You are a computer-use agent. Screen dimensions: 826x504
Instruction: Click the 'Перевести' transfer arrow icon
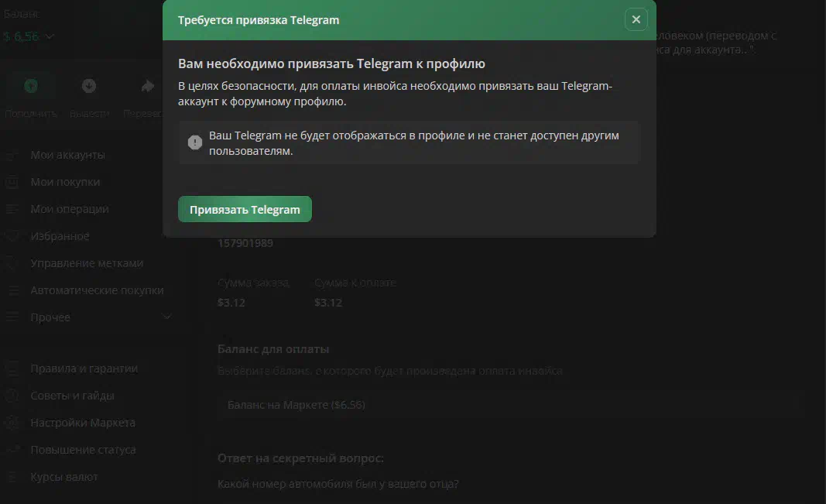[148, 86]
